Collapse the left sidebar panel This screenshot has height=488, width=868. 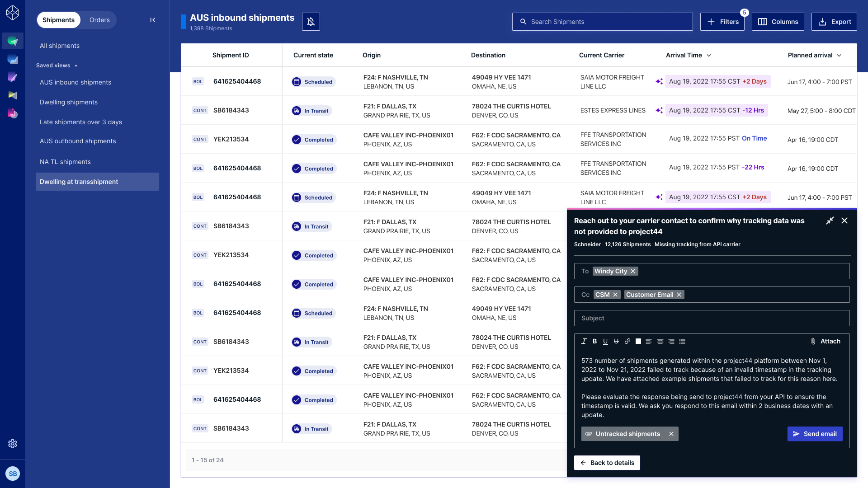[153, 20]
